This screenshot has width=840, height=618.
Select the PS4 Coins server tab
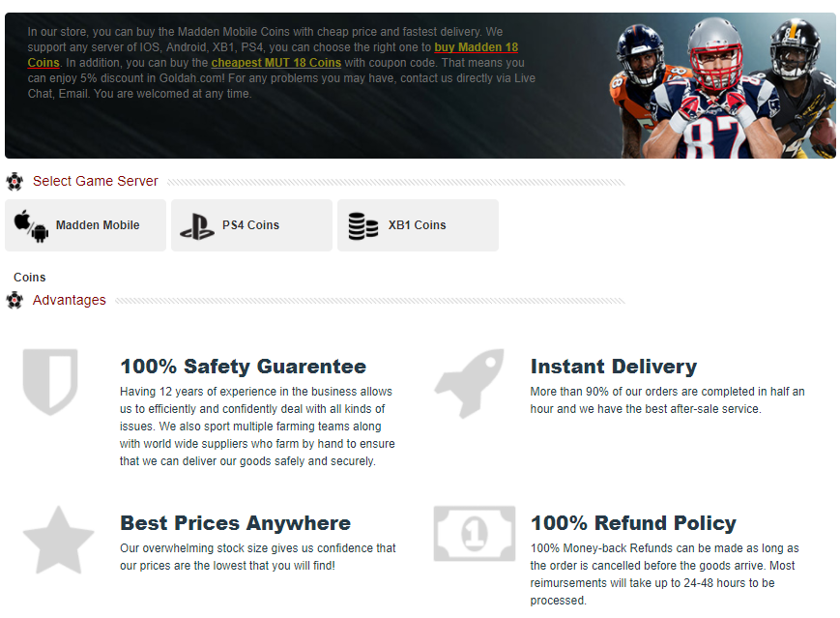click(x=251, y=225)
